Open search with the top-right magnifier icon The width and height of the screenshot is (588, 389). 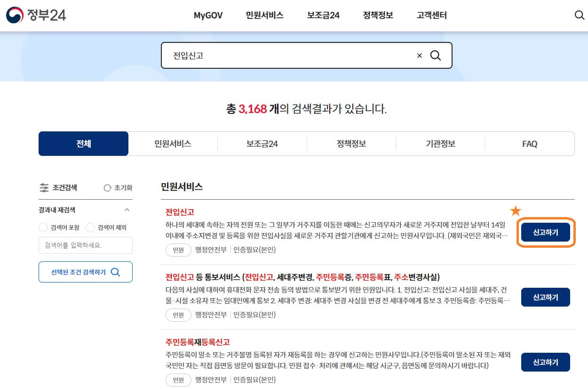point(579,15)
